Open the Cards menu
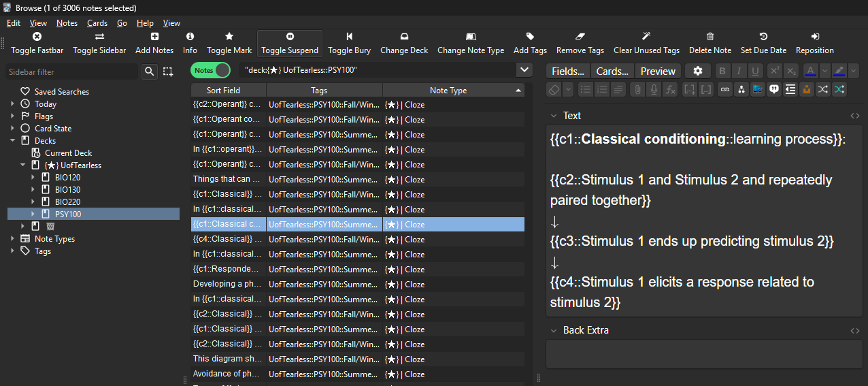 (97, 23)
